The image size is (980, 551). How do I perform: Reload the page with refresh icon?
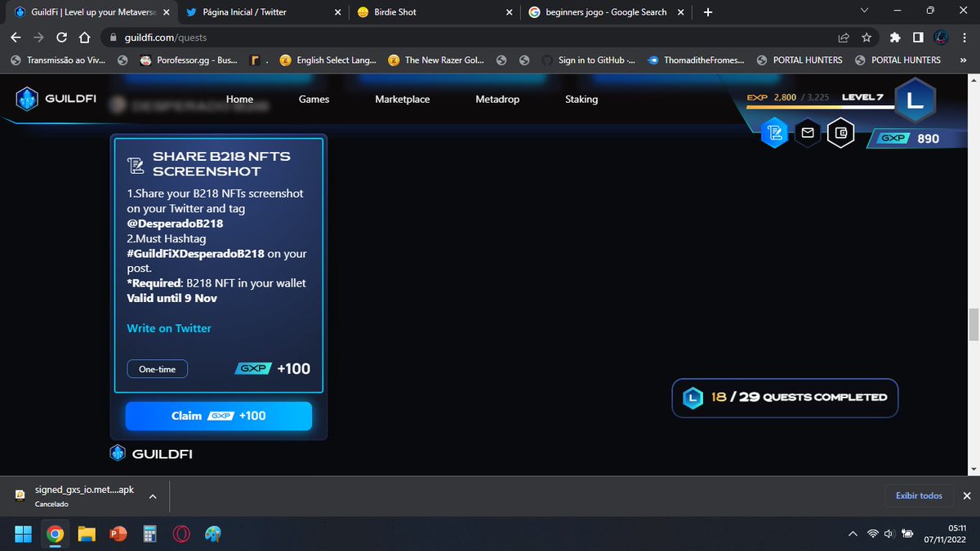pyautogui.click(x=61, y=37)
